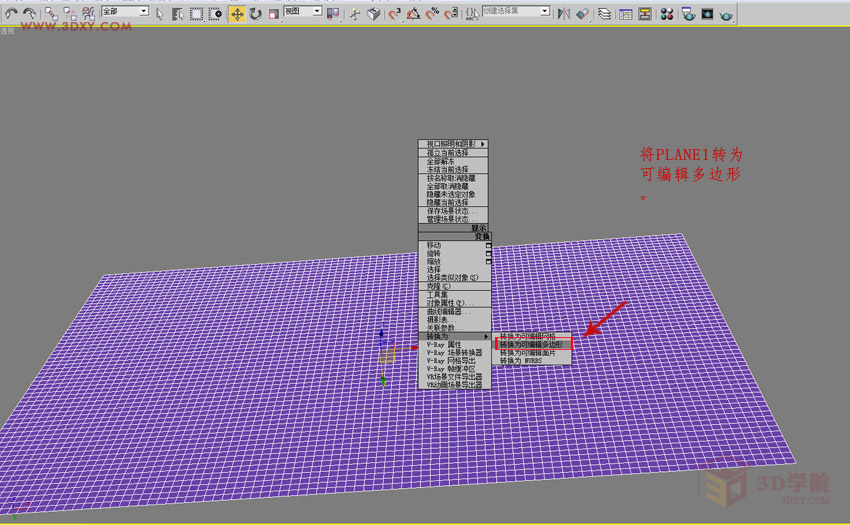This screenshot has width=850, height=525.
Task: Click the Redo arrow icon
Action: tap(29, 13)
